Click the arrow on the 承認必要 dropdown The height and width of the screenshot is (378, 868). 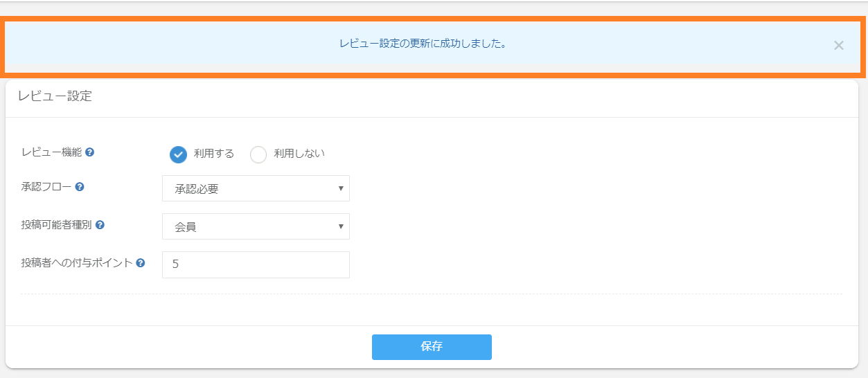click(341, 188)
